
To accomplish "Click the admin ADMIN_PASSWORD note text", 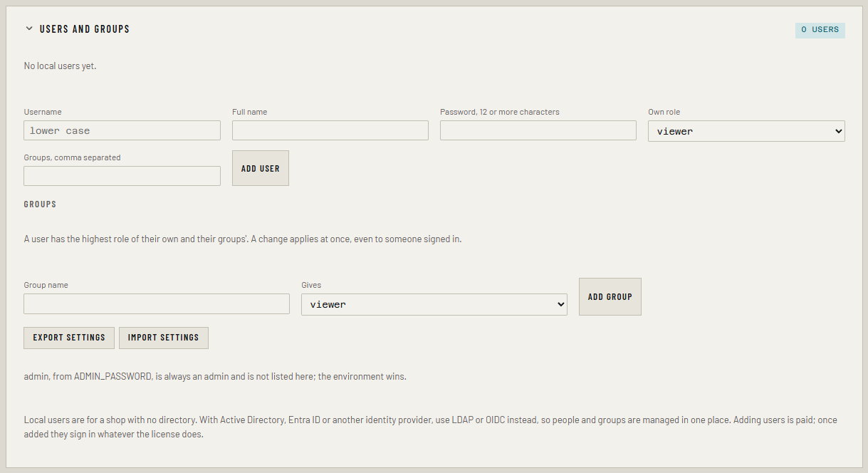I will pyautogui.click(x=215, y=377).
